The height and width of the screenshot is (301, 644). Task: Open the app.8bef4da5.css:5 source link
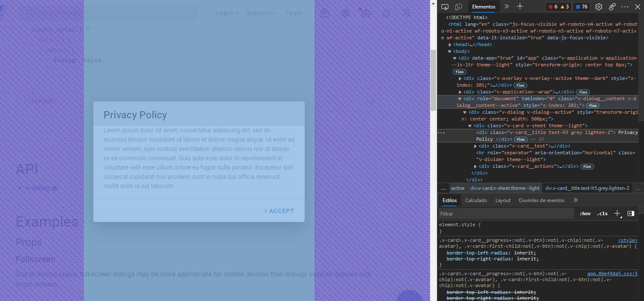click(x=612, y=274)
